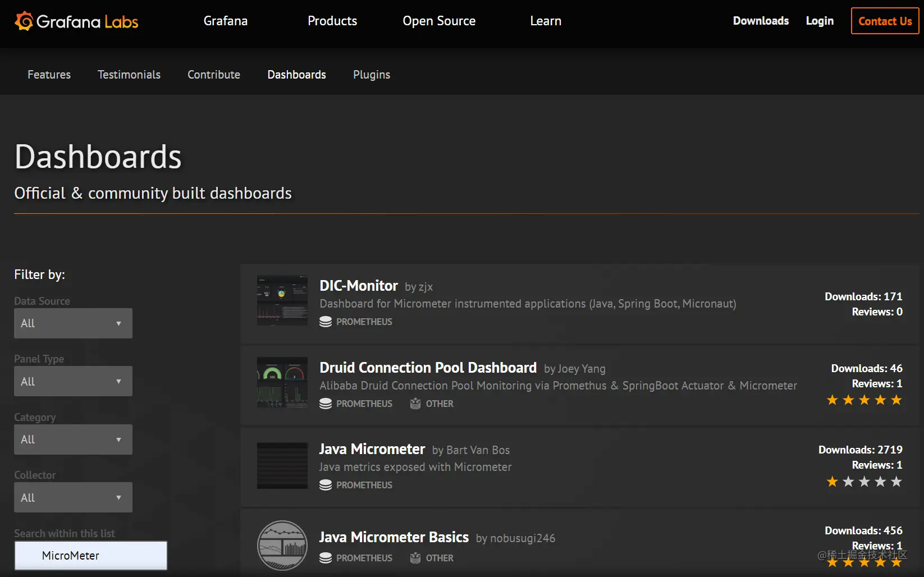
Task: Click Prometheus icon under Java Micrometer Basics
Action: 326,558
